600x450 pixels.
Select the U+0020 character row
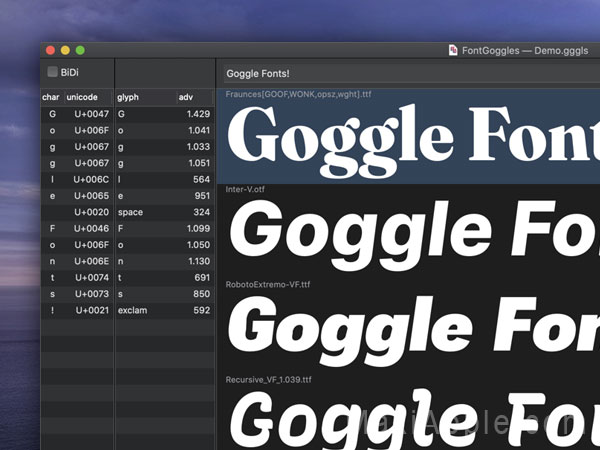tap(77, 212)
